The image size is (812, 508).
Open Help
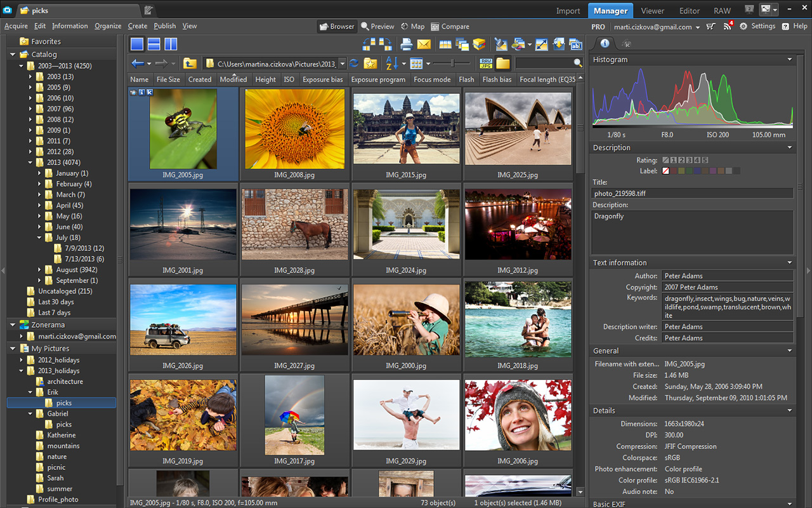tap(795, 27)
